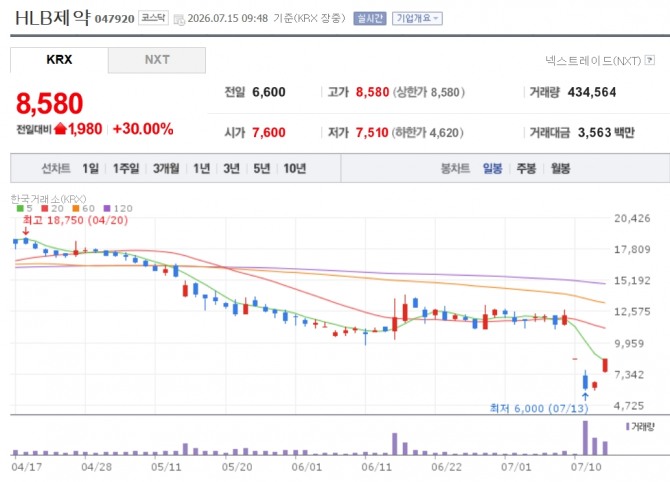Image resolution: width=670 pixels, height=482 pixels.
Task: Click the 최고 18,750 (04/20) marker
Action: 75,220
